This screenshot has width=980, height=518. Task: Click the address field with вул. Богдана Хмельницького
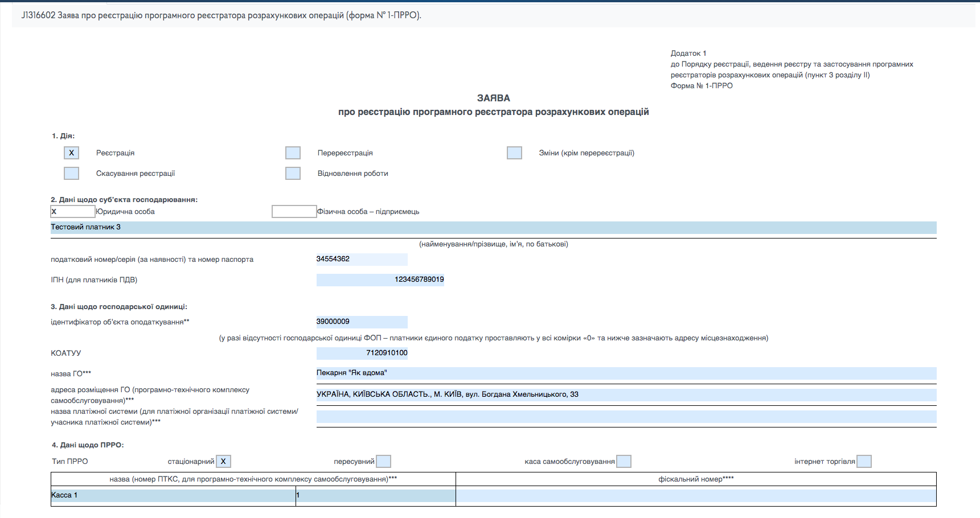[x=626, y=394]
